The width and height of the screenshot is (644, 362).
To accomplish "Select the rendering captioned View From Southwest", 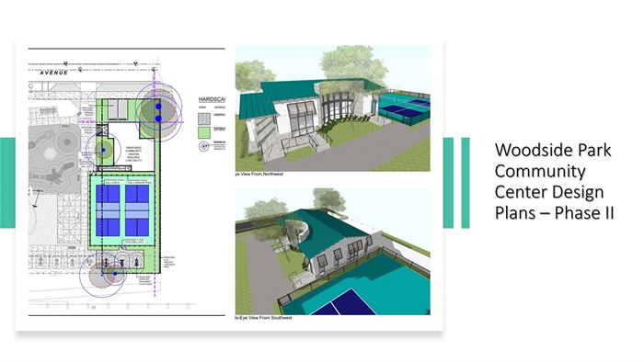I will click(x=333, y=252).
